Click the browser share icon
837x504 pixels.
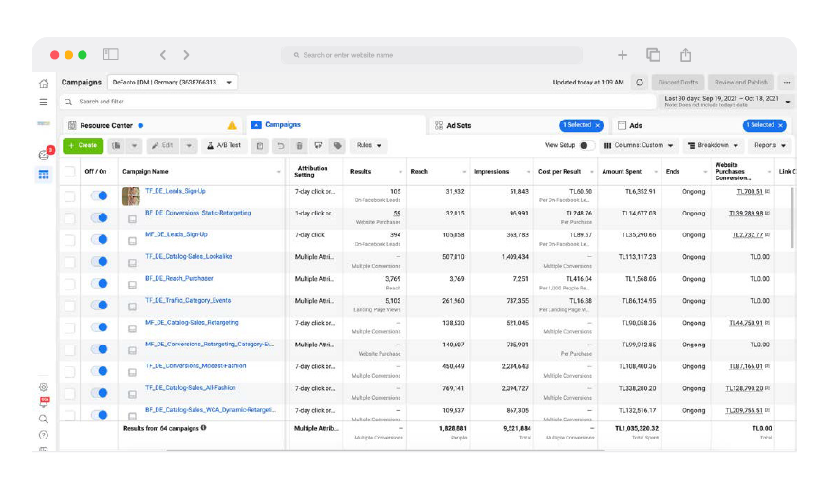coord(685,54)
